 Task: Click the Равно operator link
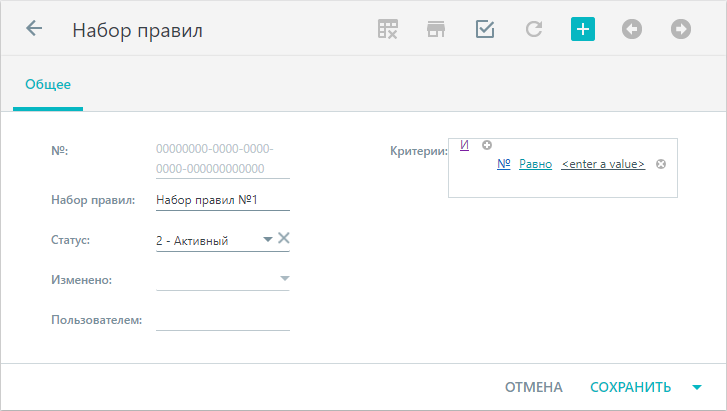click(536, 164)
